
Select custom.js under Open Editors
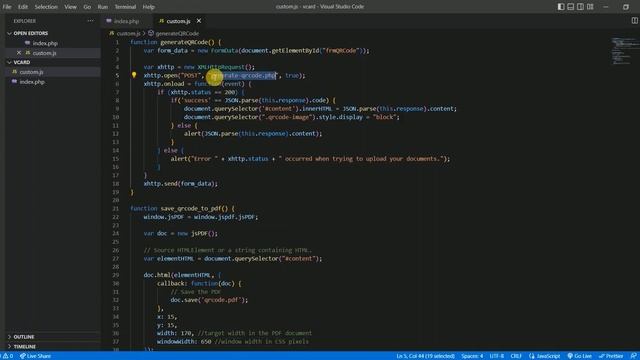point(44,53)
